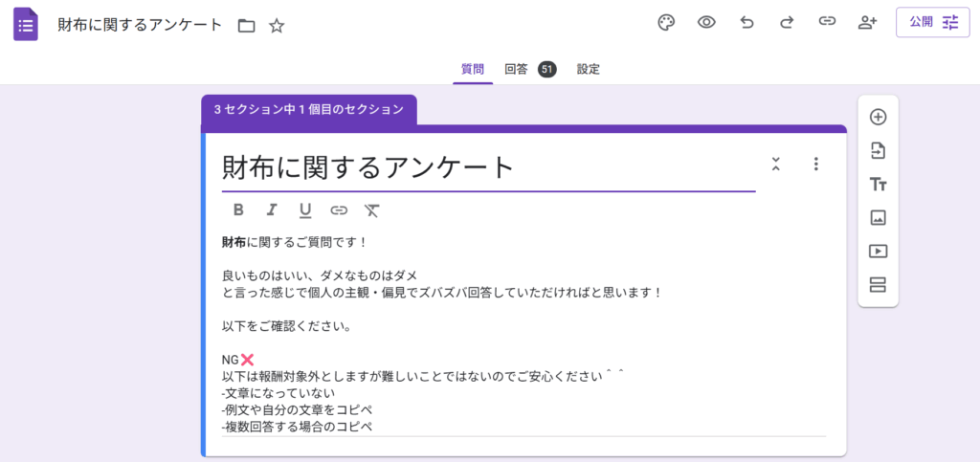Click the line -例文や自分の文章をコピペ
The height and width of the screenshot is (462, 980).
coord(297,410)
